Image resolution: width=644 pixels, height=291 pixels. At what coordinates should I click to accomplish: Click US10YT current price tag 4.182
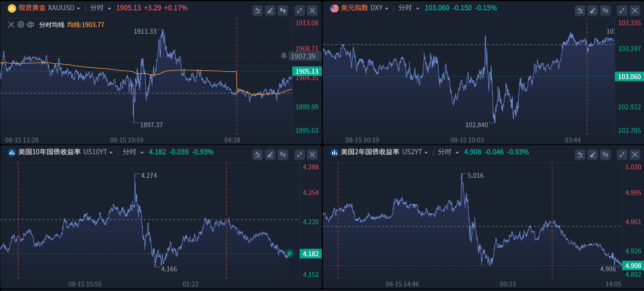tap(311, 254)
